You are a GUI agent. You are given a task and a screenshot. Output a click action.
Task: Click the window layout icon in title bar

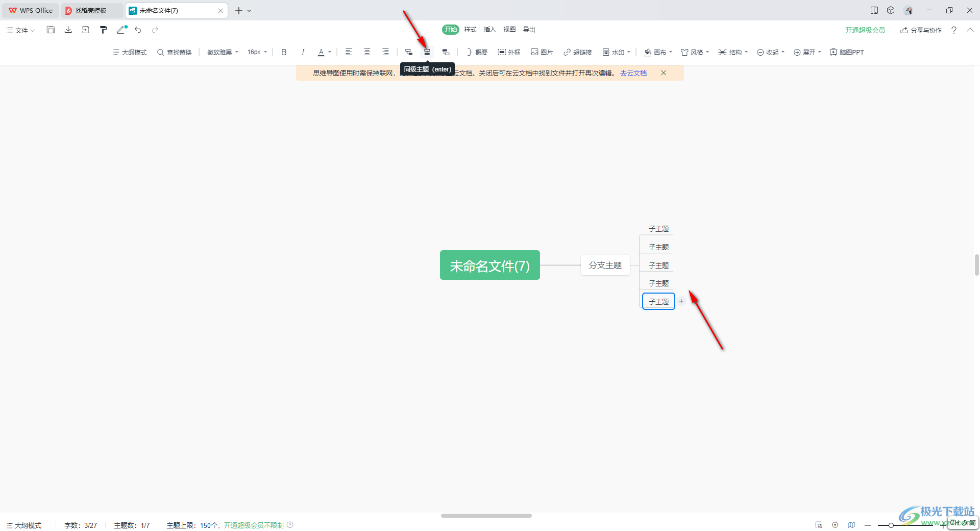[x=874, y=10]
